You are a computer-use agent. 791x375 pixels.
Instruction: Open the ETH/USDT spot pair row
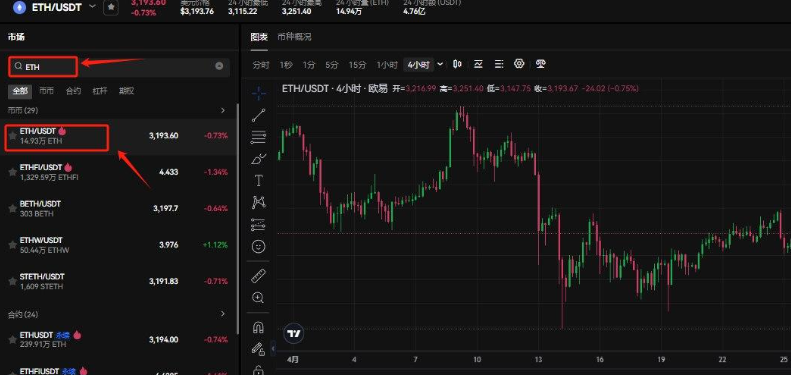(119, 136)
